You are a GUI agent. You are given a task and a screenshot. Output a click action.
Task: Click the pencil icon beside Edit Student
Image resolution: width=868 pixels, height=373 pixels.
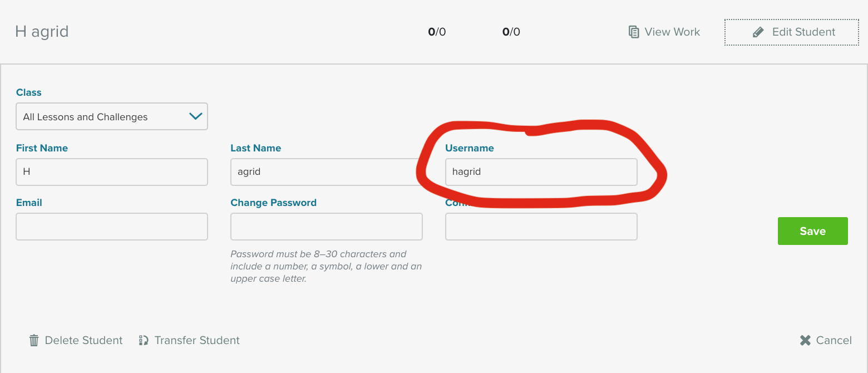pos(758,32)
